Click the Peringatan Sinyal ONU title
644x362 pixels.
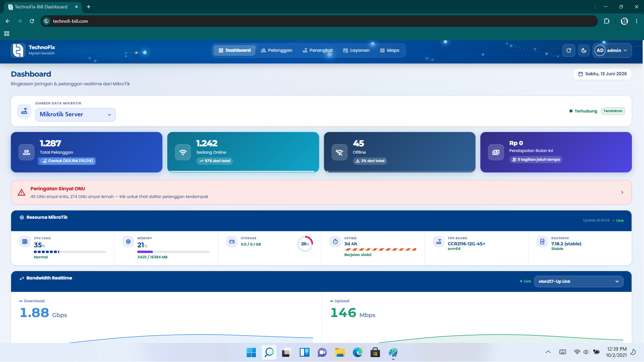pos(58,189)
